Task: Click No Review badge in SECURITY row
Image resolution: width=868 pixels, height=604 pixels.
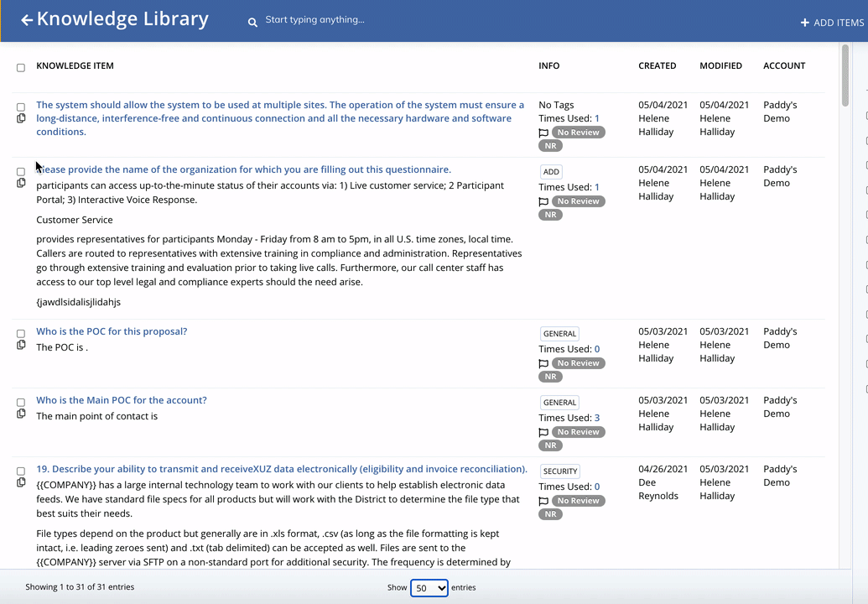Action: pos(578,501)
